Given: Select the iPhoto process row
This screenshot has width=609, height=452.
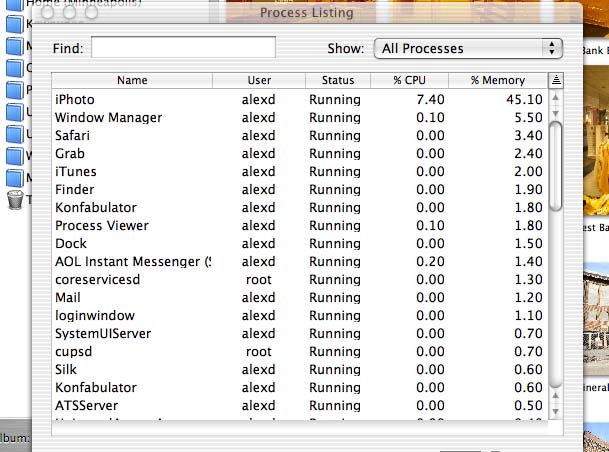Looking at the screenshot, I should point(299,99).
